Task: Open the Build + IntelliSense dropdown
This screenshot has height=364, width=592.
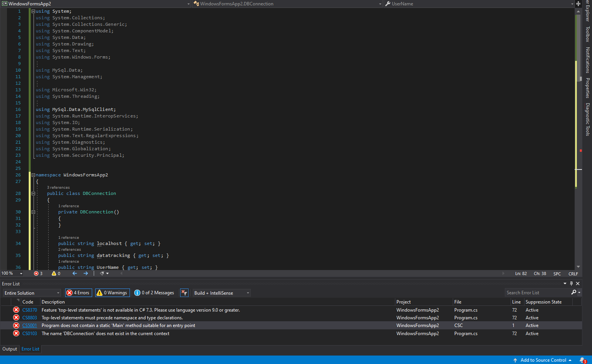Action: coord(221,293)
